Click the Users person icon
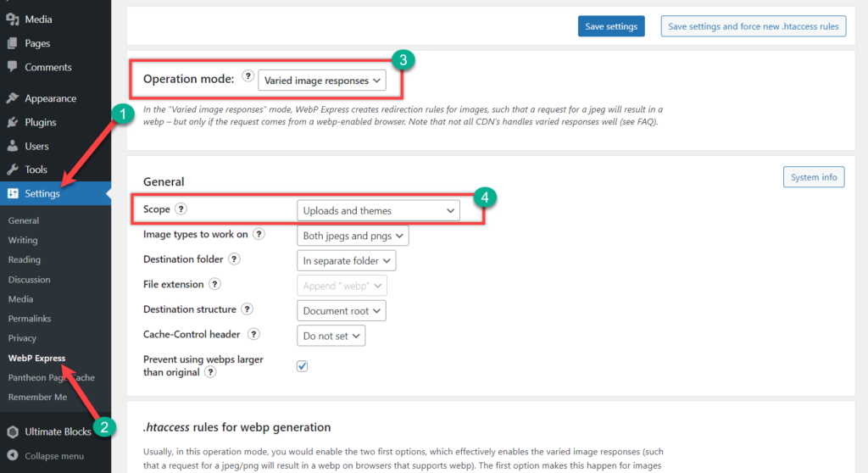Image resolution: width=868 pixels, height=473 pixels. (x=13, y=146)
